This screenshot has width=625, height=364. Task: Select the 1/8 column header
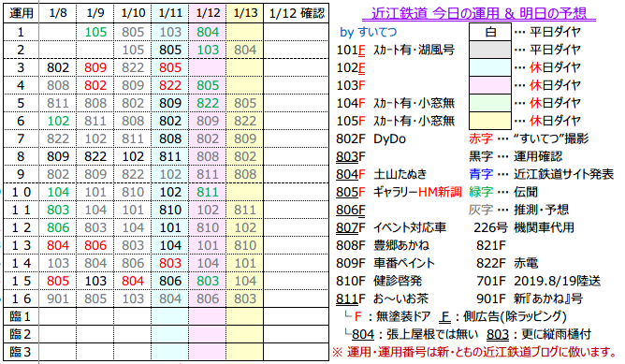[x=58, y=13]
